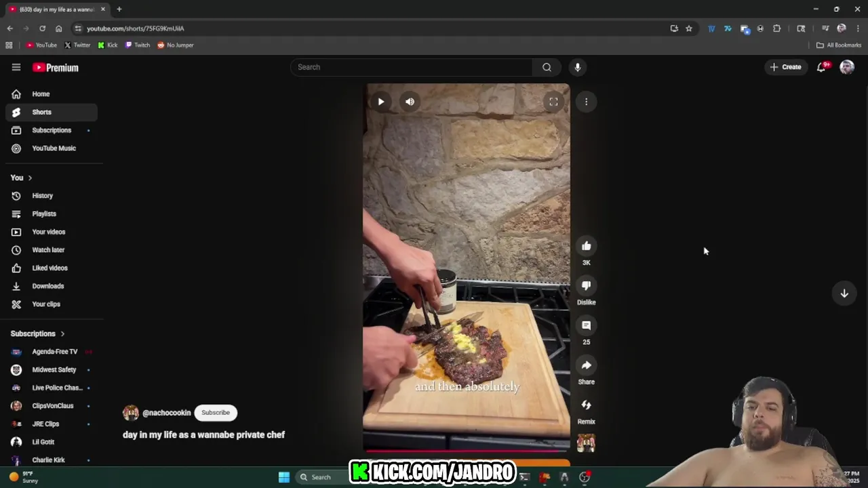Open new browser tab
The width and height of the screenshot is (868, 488).
coord(119,9)
